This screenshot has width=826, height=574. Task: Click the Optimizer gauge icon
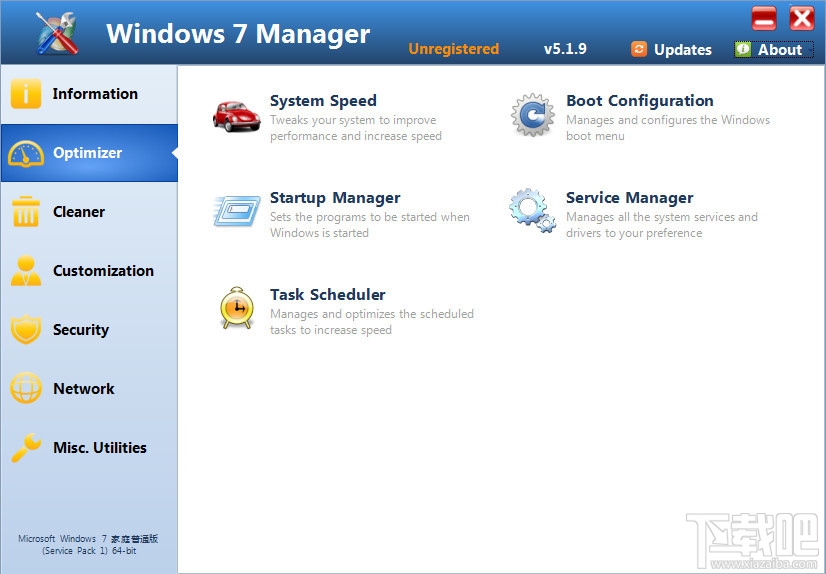[x=25, y=153]
